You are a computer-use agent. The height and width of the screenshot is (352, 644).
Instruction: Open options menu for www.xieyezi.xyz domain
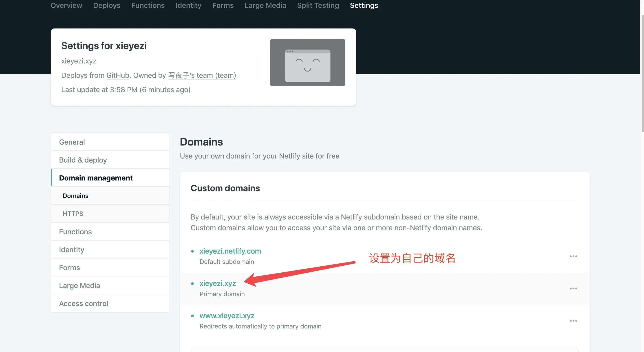click(x=573, y=321)
